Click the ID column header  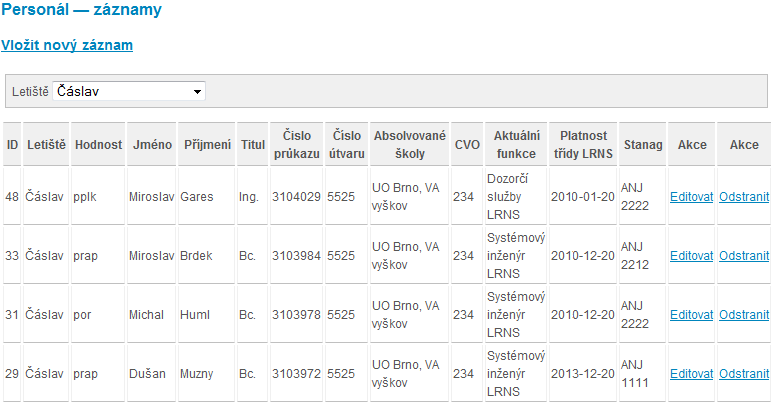12,144
